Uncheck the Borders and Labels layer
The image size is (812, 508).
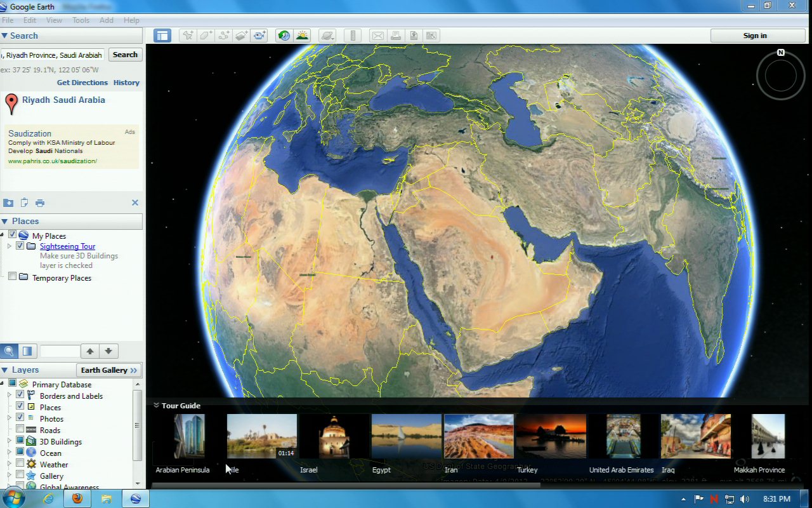pos(20,396)
